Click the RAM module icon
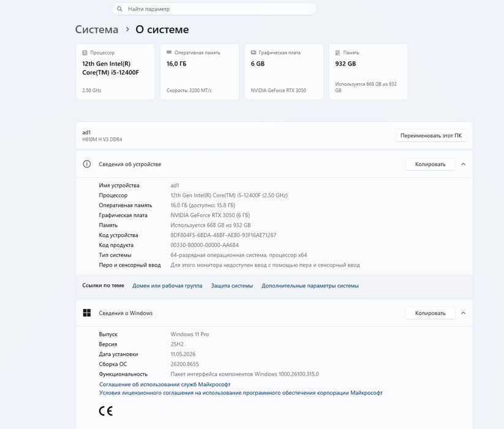The width and height of the screenshot is (504, 429). coord(169,53)
